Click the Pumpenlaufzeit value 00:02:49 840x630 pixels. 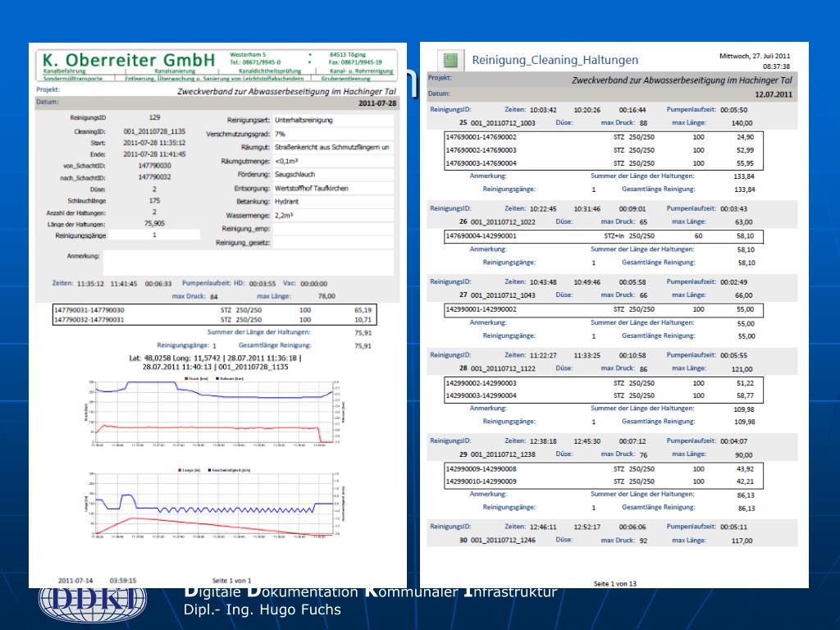point(734,282)
